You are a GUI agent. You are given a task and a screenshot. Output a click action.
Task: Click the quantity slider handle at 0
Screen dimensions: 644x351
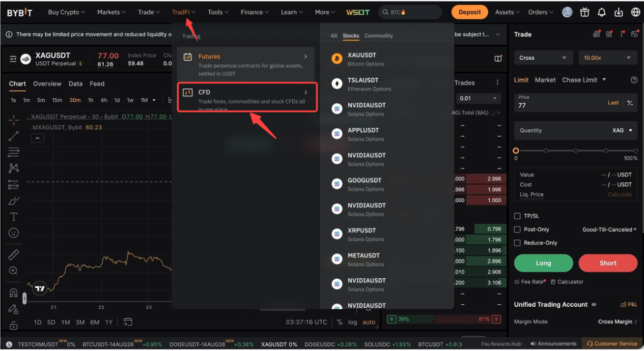(x=516, y=151)
